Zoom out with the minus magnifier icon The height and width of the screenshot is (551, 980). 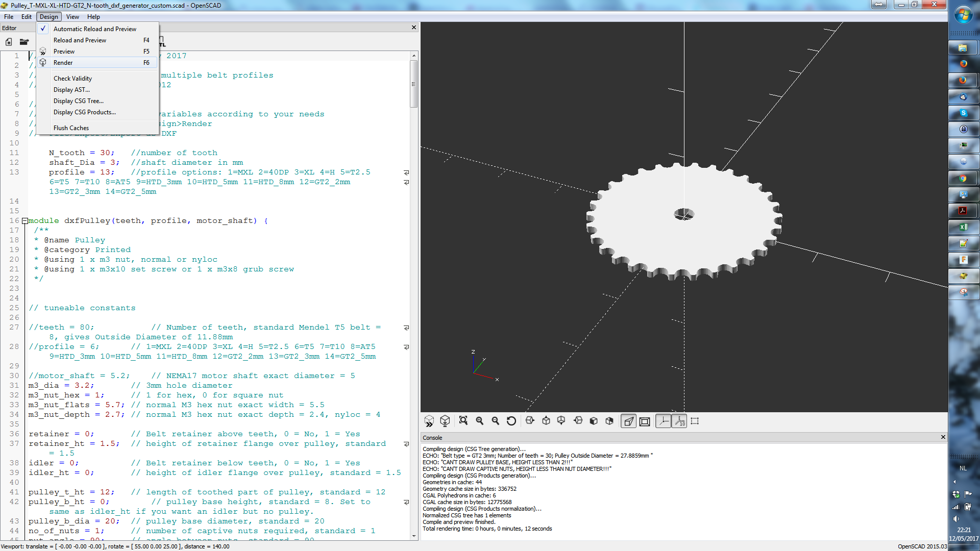(x=495, y=421)
